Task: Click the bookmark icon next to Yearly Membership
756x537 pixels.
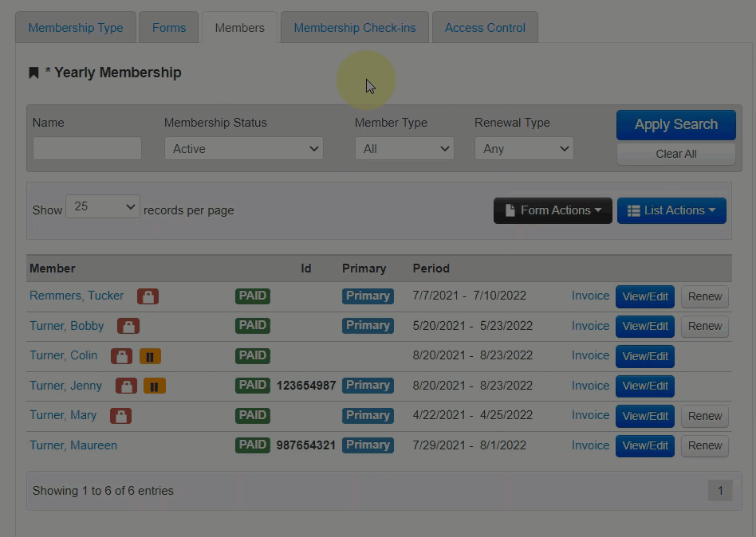Action: (x=33, y=73)
